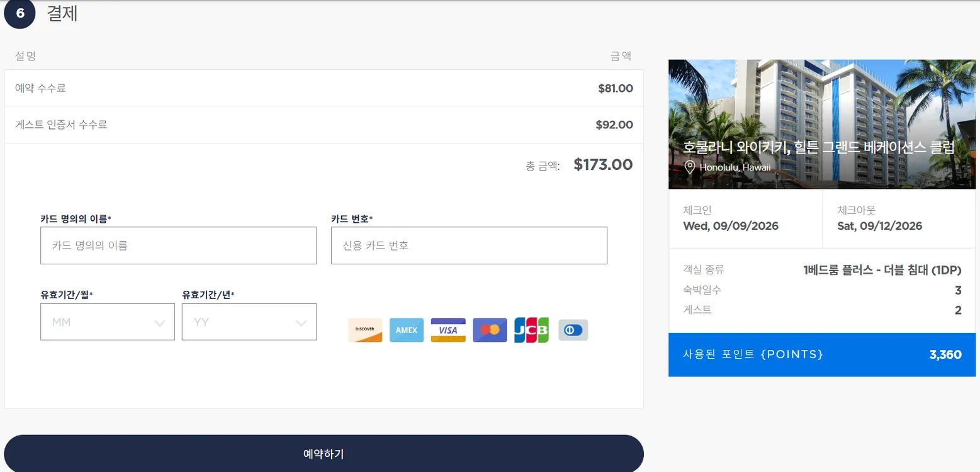Submit booking with 예약하기 button

[324, 454]
